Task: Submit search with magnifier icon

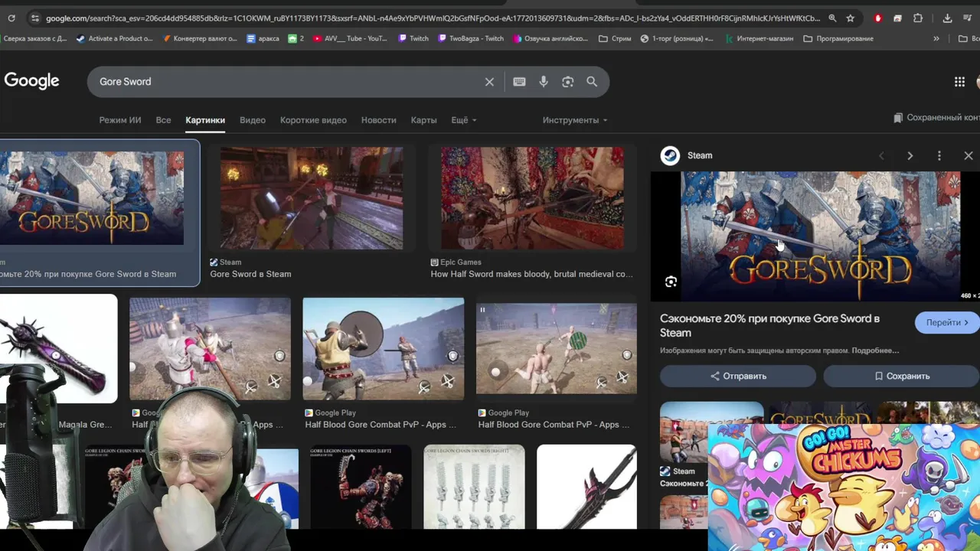Action: 592,82
